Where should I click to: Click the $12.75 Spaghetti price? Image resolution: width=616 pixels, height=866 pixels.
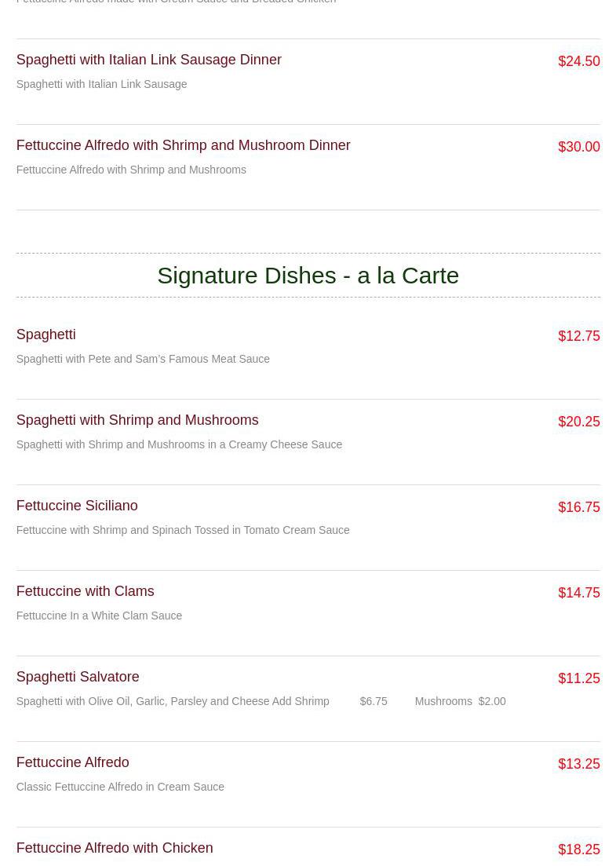pyautogui.click(x=578, y=336)
